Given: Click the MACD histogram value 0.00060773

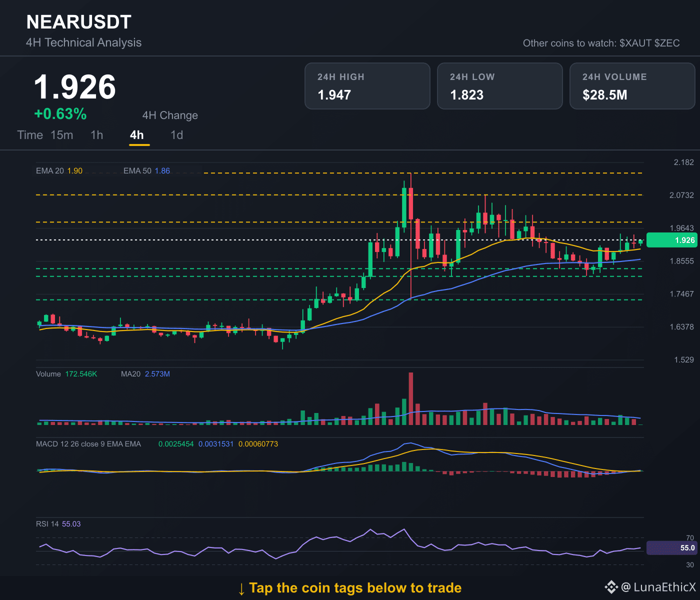Looking at the screenshot, I should [258, 444].
